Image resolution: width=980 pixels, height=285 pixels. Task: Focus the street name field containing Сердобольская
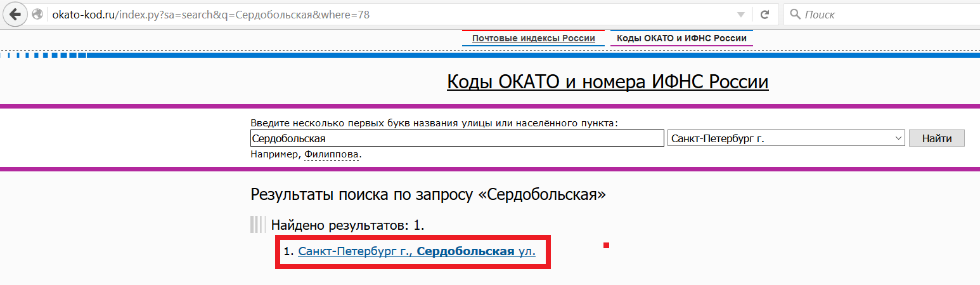(x=456, y=138)
